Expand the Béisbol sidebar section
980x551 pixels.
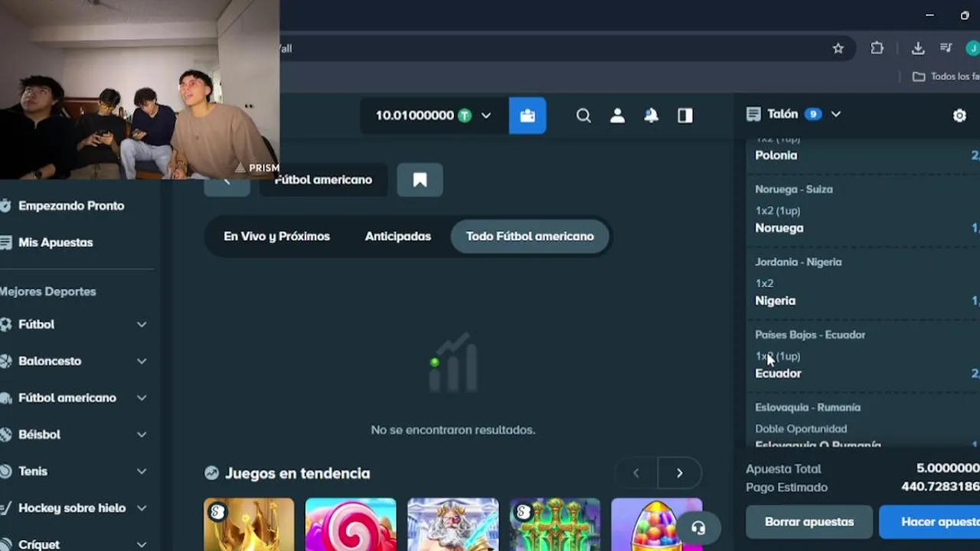pyautogui.click(x=142, y=435)
